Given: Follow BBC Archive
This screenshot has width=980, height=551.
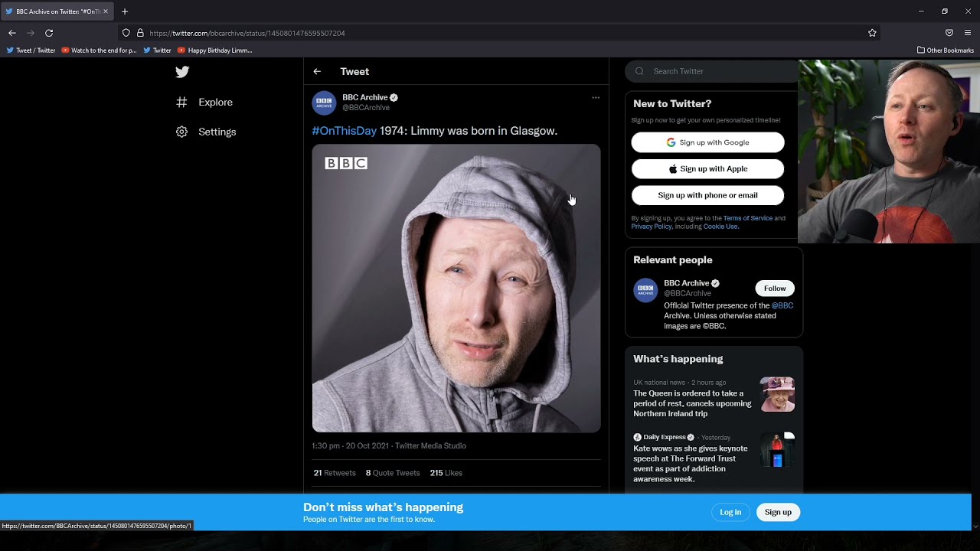Looking at the screenshot, I should [775, 289].
